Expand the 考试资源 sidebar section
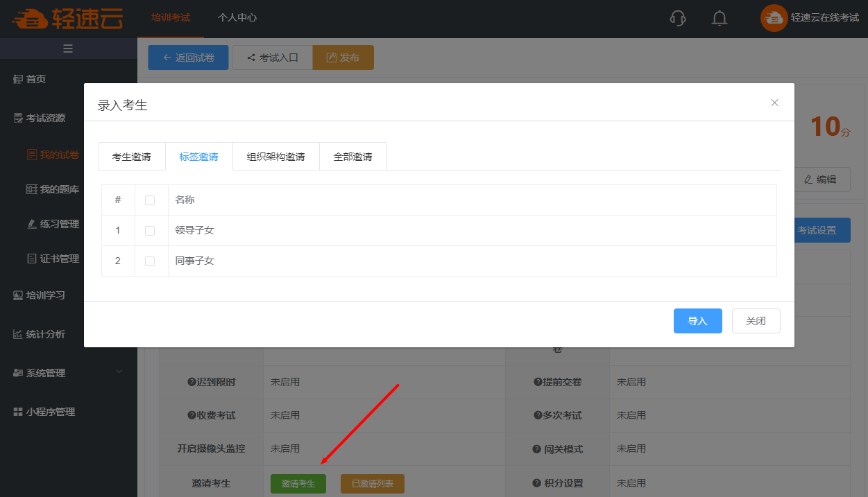 click(46, 118)
